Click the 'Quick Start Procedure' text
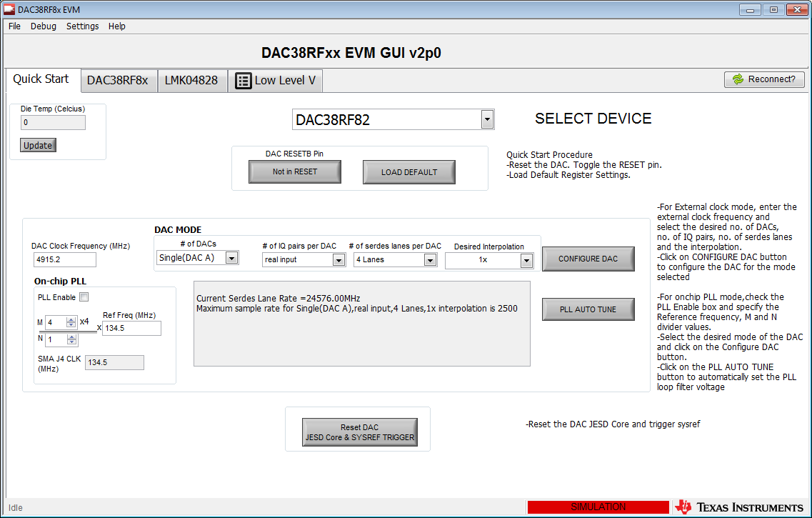Image resolution: width=812 pixels, height=518 pixels. pyautogui.click(x=549, y=154)
